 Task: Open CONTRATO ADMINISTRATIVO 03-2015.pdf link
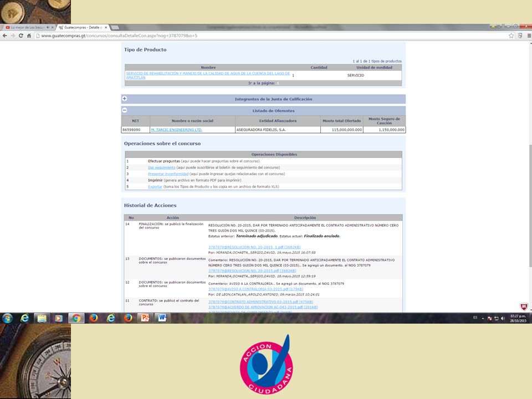(x=260, y=301)
